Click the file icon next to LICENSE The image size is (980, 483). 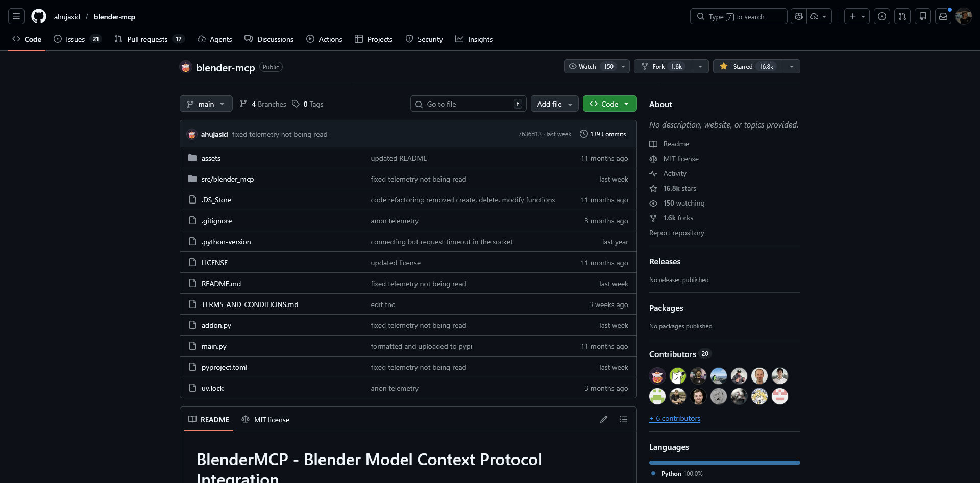192,263
